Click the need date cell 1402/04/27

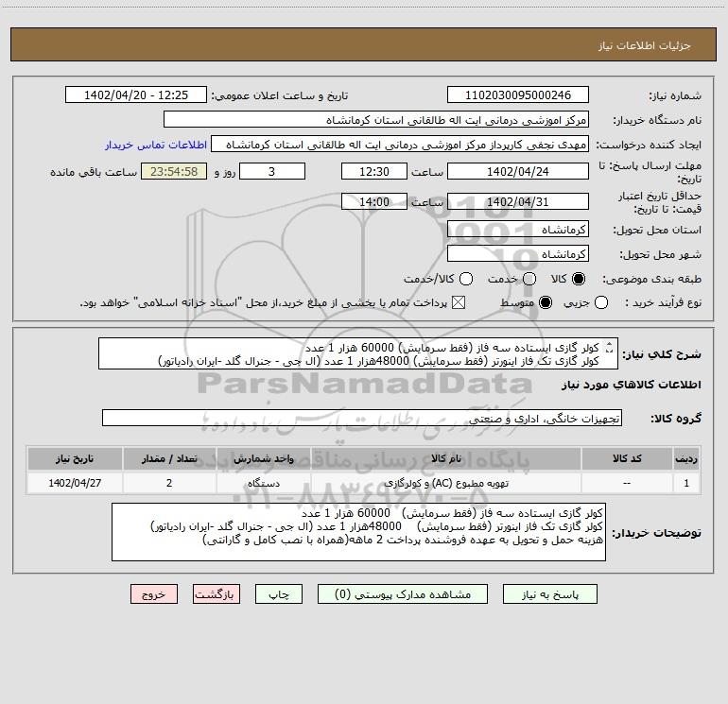(x=75, y=483)
